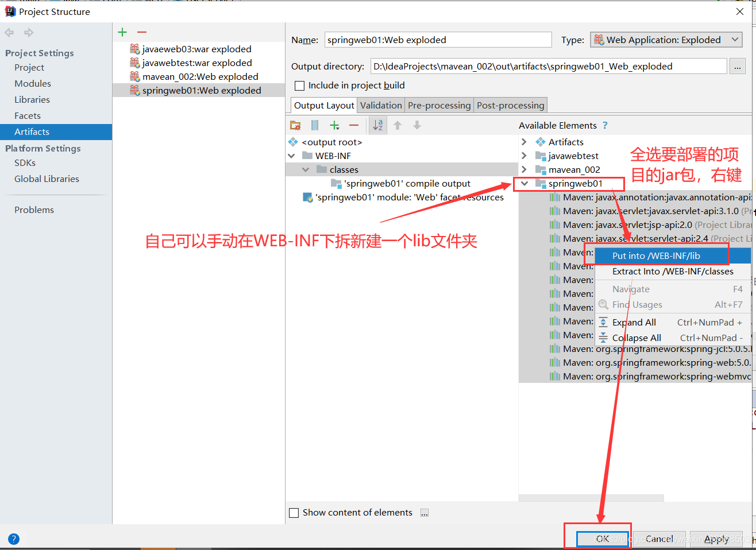The width and height of the screenshot is (756, 550).
Task: Click the green plus above the artifacts list
Action: (x=122, y=32)
